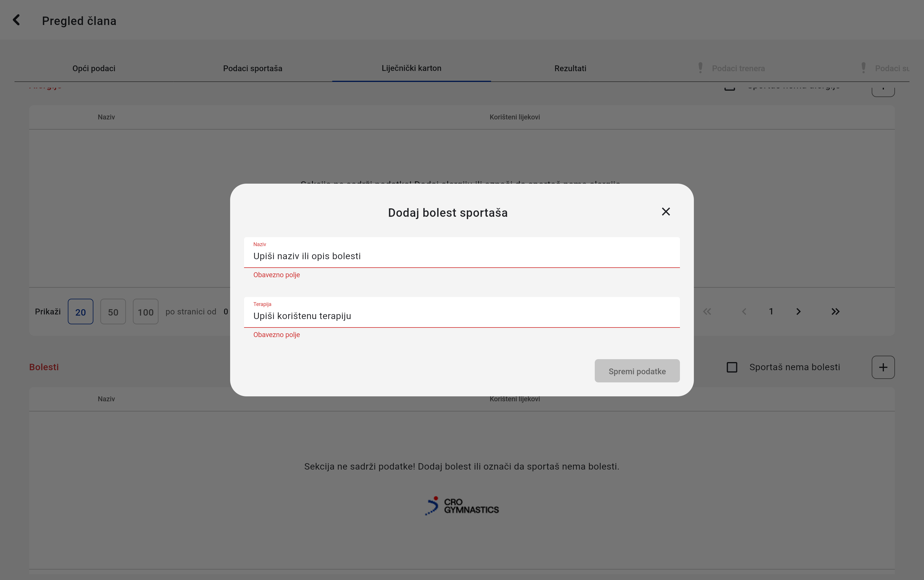Go to the next page arrow
The width and height of the screenshot is (924, 580).
[x=798, y=312]
